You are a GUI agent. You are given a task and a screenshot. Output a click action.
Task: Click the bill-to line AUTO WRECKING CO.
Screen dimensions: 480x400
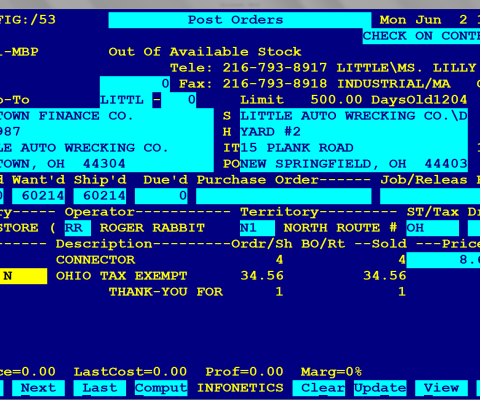click(x=84, y=148)
